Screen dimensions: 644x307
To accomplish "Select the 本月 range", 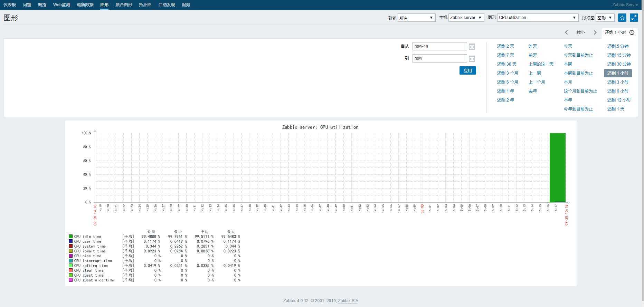I will (568, 82).
